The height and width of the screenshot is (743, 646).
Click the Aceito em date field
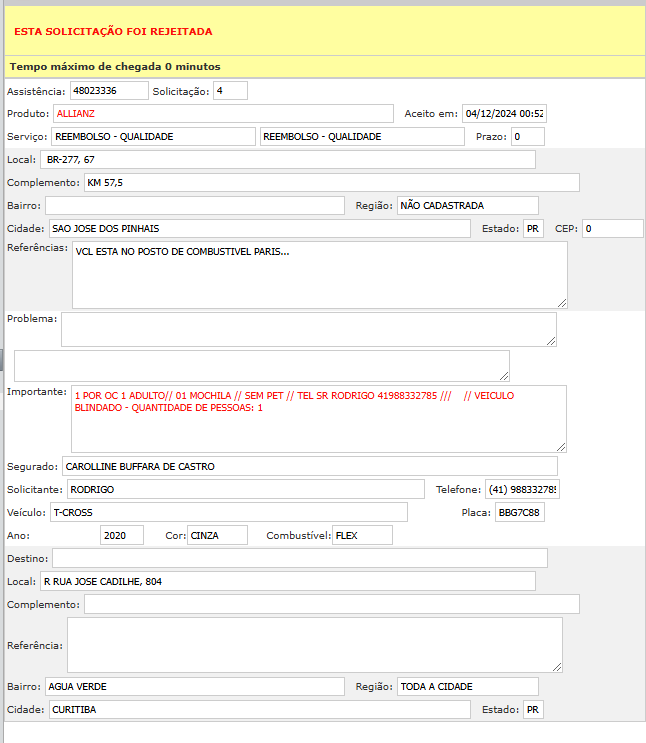click(504, 114)
